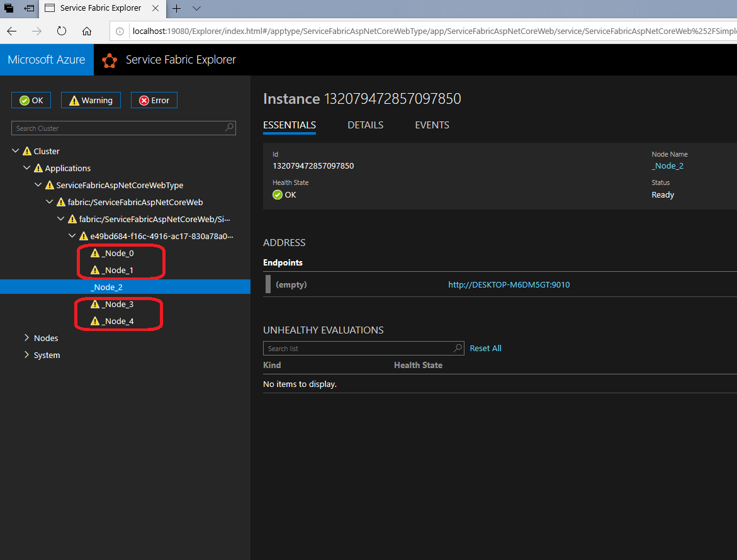This screenshot has width=737, height=560.
Task: Click the warning icon beside Cluster
Action: point(27,151)
